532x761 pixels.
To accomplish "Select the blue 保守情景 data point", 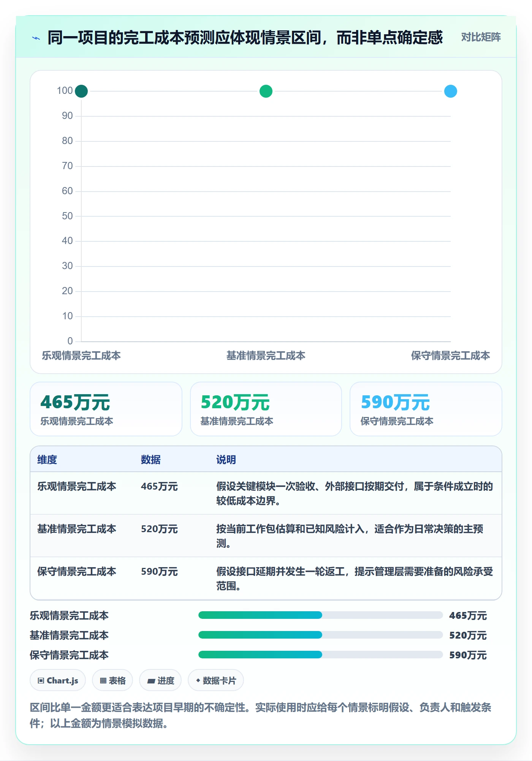I will coord(451,91).
